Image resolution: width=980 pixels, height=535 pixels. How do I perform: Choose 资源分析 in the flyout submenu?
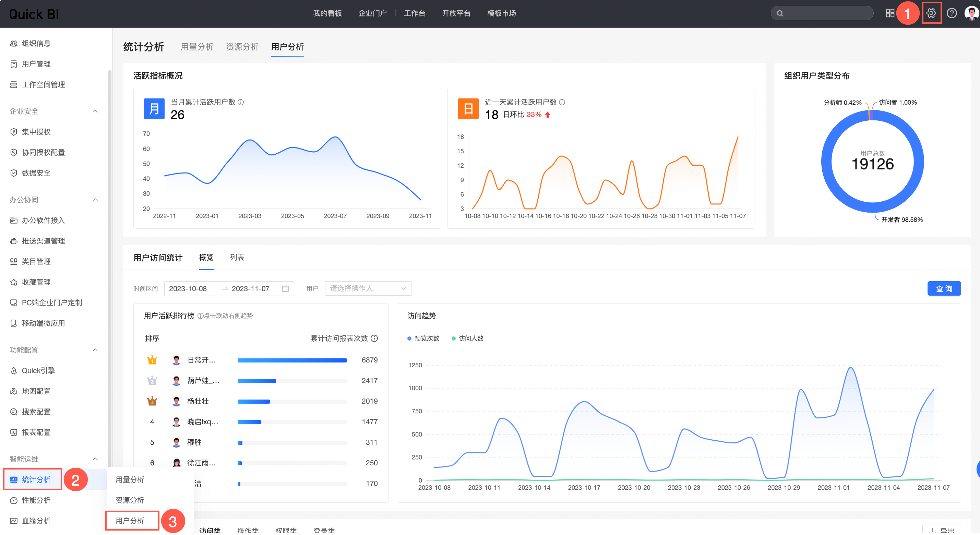pyautogui.click(x=130, y=500)
